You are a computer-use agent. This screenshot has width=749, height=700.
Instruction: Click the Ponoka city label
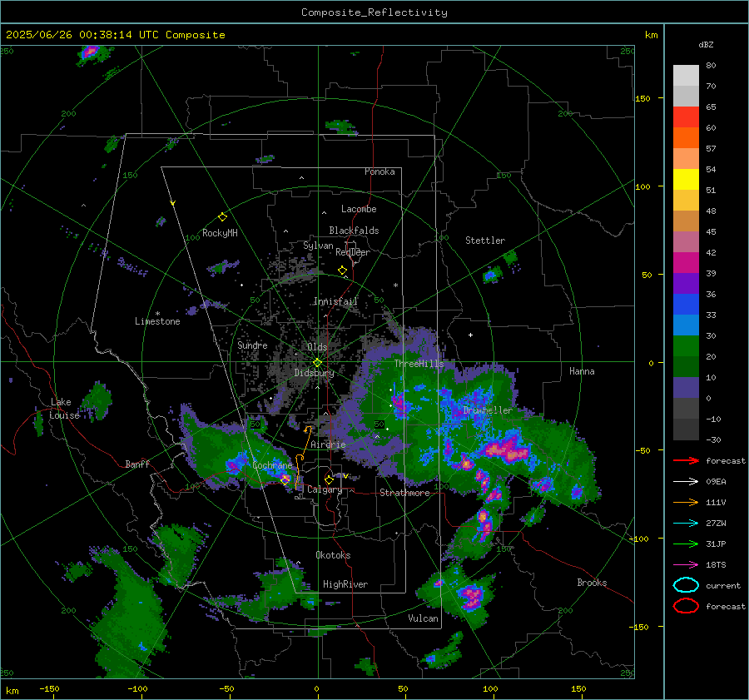click(x=379, y=171)
